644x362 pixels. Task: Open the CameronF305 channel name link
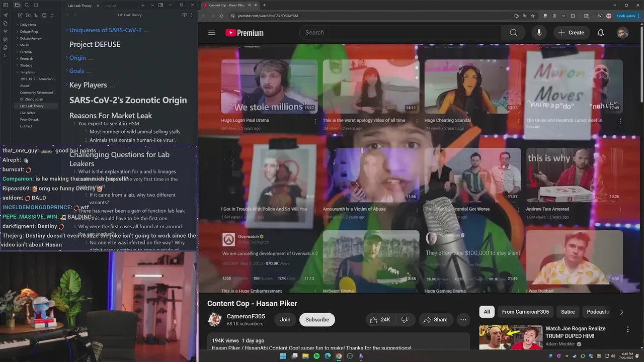pos(246,316)
